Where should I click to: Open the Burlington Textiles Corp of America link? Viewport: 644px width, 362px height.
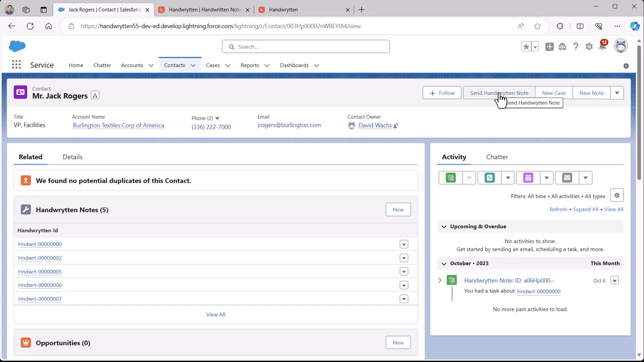118,125
